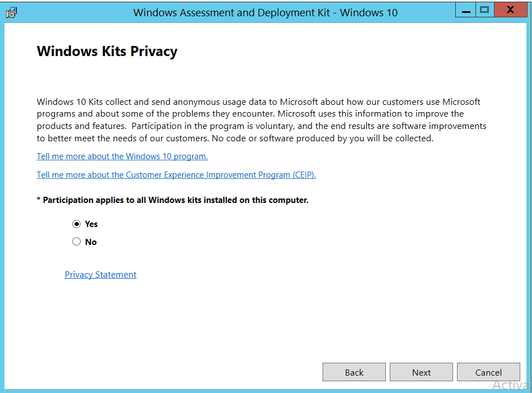Viewport: 532px width, 393px height.
Task: Select the No radio button
Action: pos(77,242)
